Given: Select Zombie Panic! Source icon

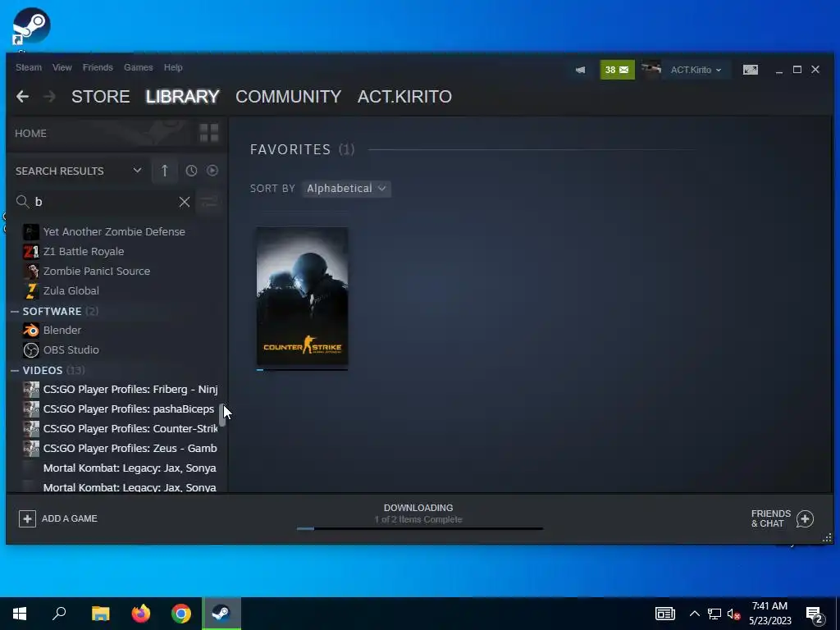Looking at the screenshot, I should pos(31,271).
